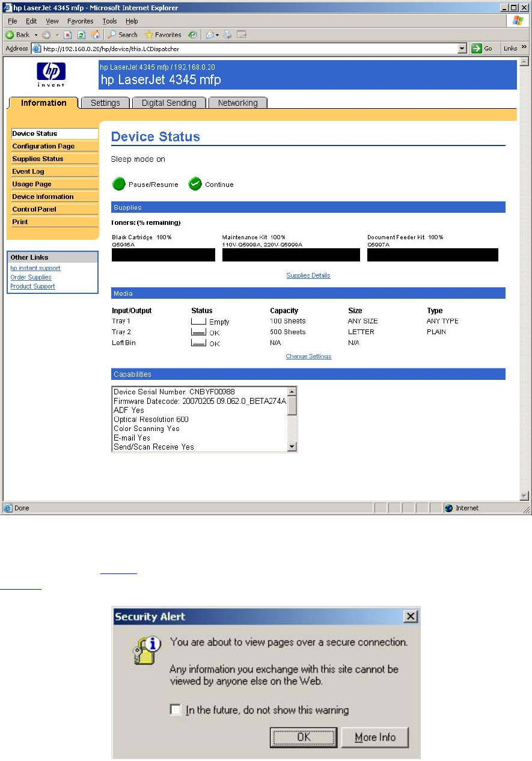Click the red Stop loading icon
Viewport: 532px width, 761px height.
tap(68, 35)
